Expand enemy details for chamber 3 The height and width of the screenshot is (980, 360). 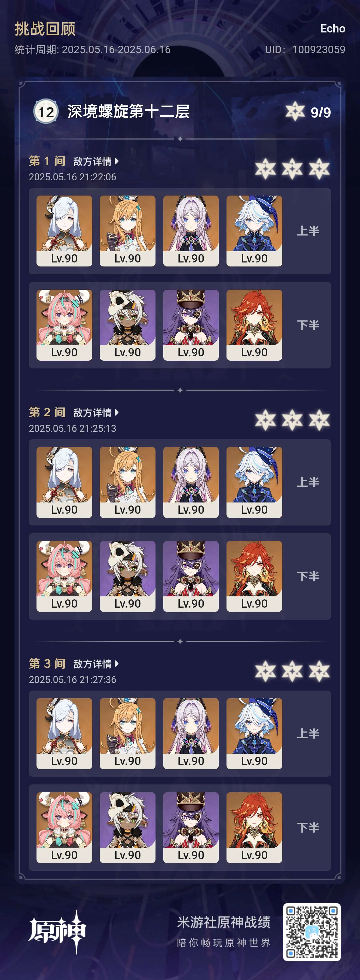click(x=96, y=664)
